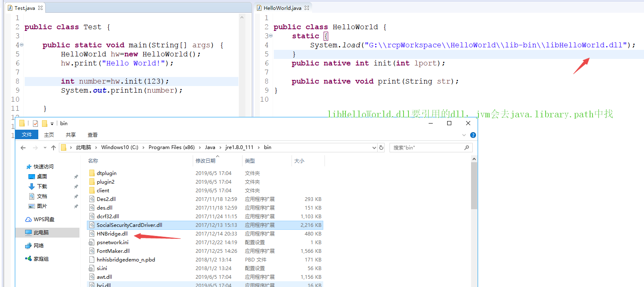This screenshot has height=287, width=644.
Task: Click the back navigation arrow in Explorer
Action: [x=23, y=147]
